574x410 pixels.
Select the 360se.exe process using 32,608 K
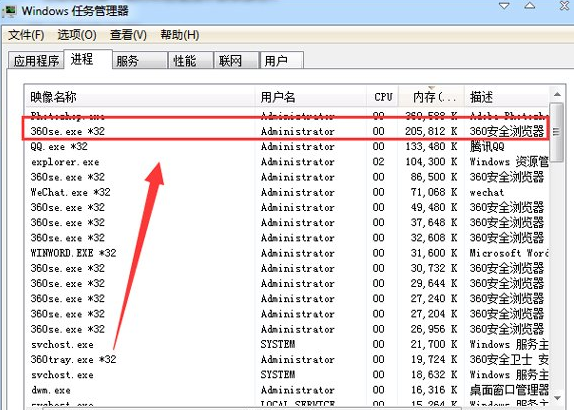(287, 238)
